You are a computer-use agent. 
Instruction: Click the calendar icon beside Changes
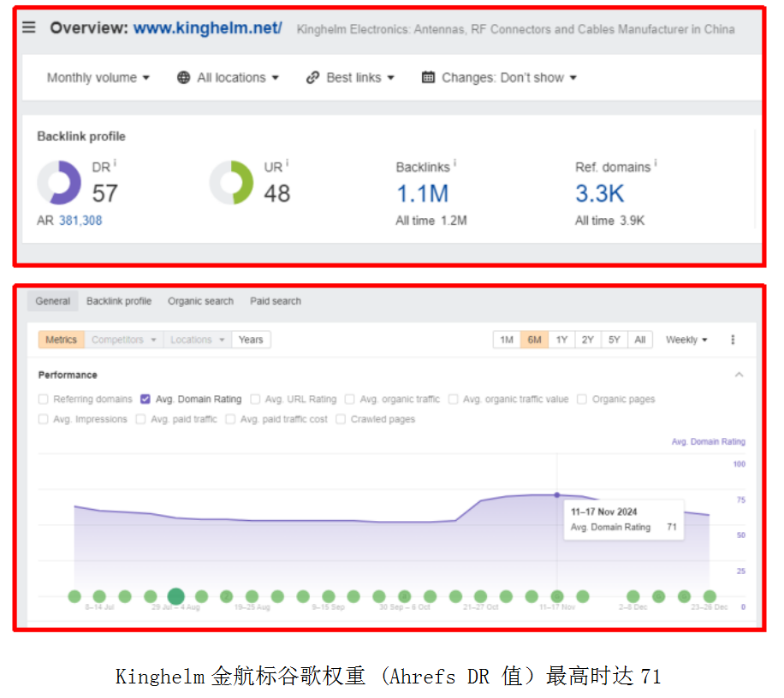click(x=428, y=78)
